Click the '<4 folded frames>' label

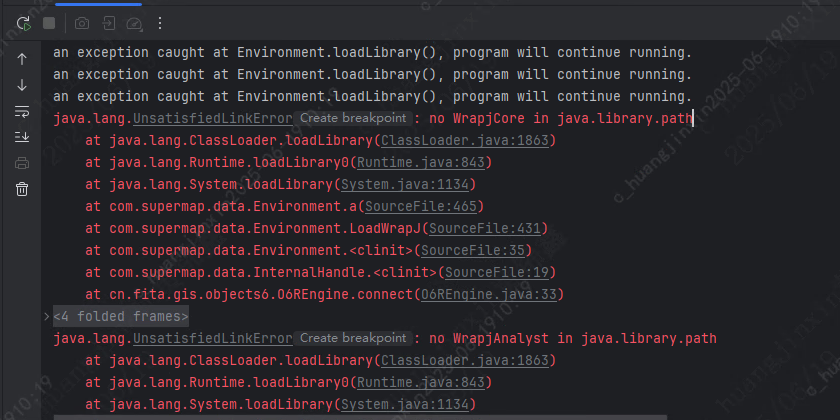coord(121,317)
